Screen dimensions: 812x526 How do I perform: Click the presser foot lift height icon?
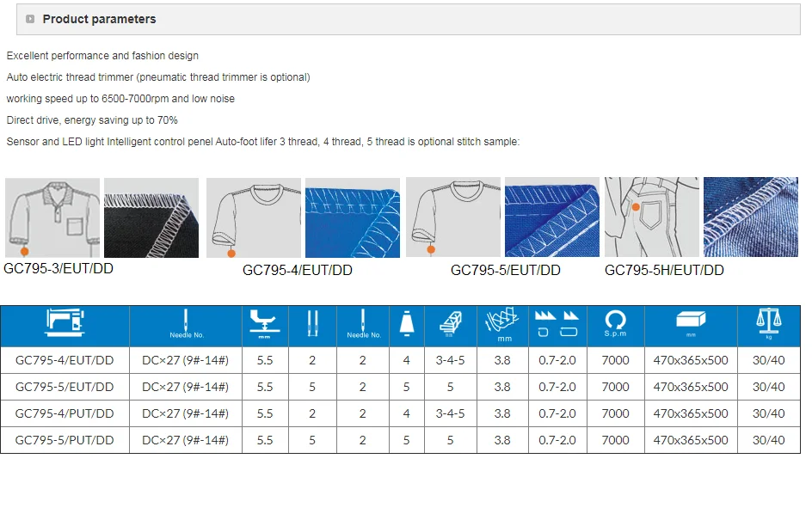(x=265, y=324)
